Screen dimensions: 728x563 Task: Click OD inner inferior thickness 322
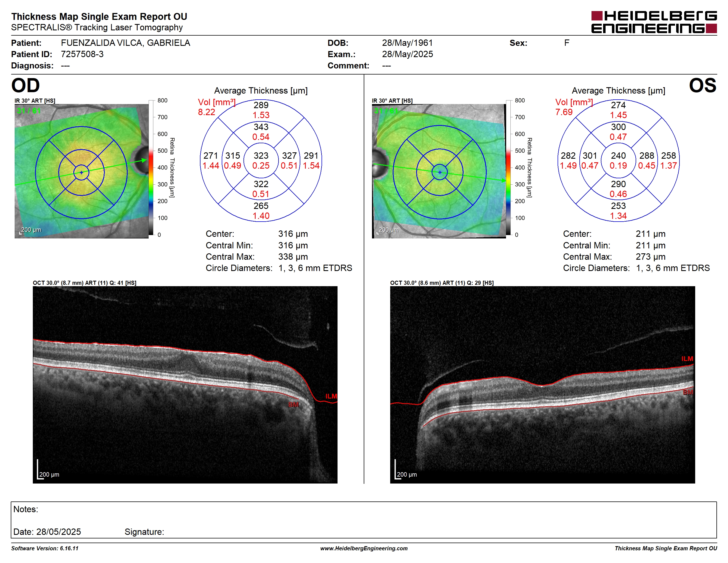[261, 184]
